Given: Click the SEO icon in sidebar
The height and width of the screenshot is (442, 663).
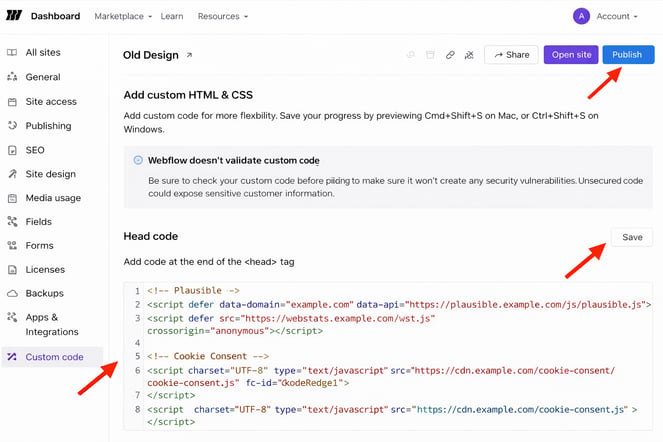Looking at the screenshot, I should pos(12,150).
